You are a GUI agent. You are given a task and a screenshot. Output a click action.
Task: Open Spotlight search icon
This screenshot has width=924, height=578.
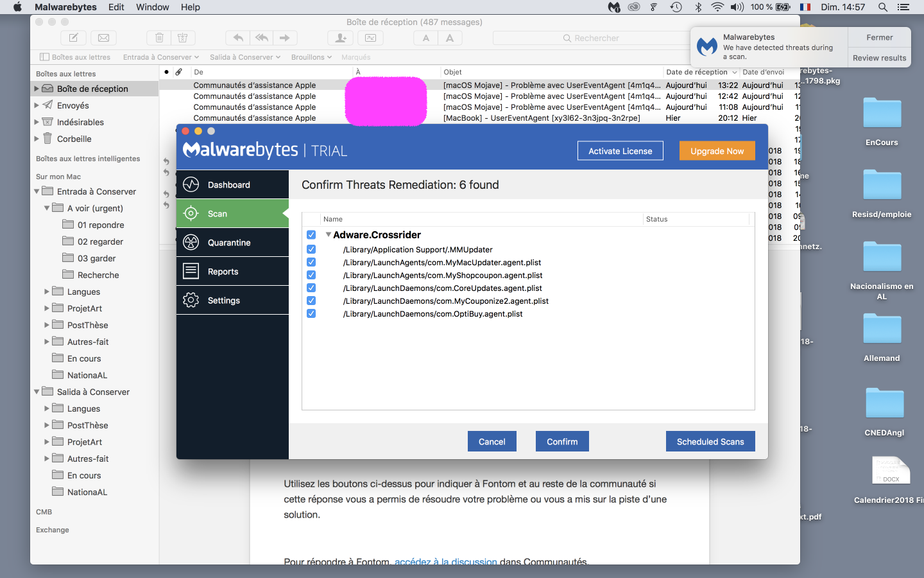coord(883,7)
